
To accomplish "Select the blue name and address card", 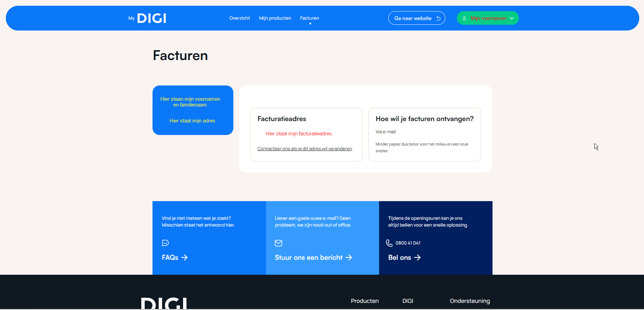I will click(x=193, y=110).
